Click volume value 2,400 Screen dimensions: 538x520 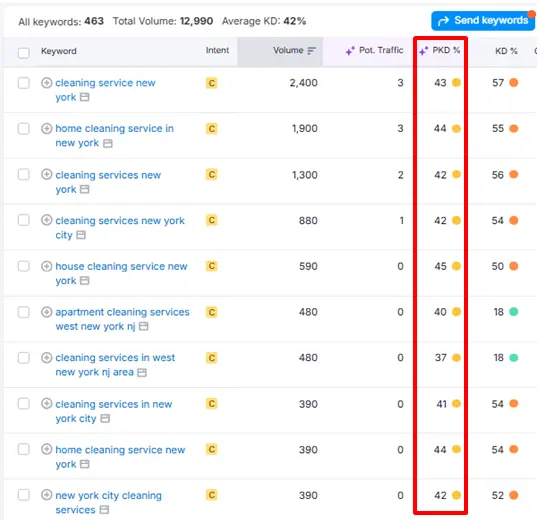coord(303,83)
